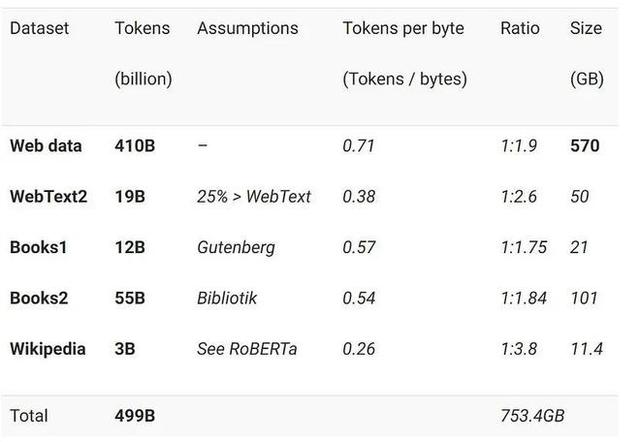Image resolution: width=640 pixels, height=442 pixels.
Task: Select the Books2 row label
Action: pyautogui.click(x=38, y=298)
